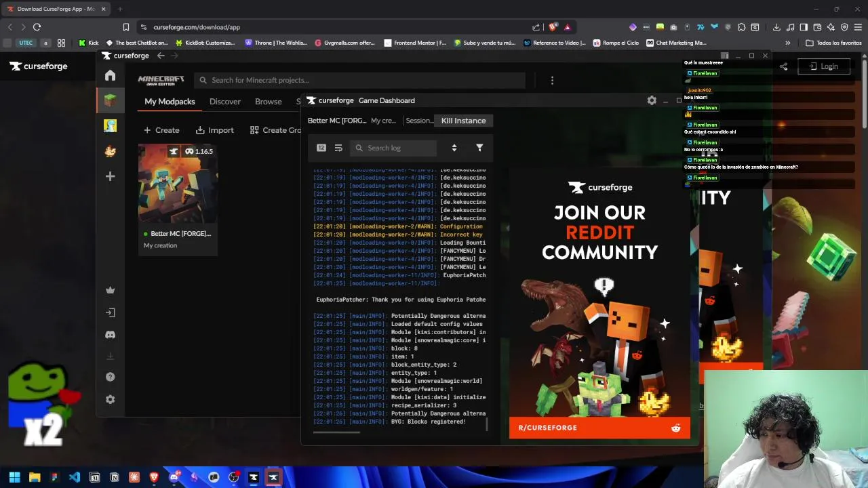The image size is (868, 488).
Task: Open log sort order arrows
Action: point(454,148)
